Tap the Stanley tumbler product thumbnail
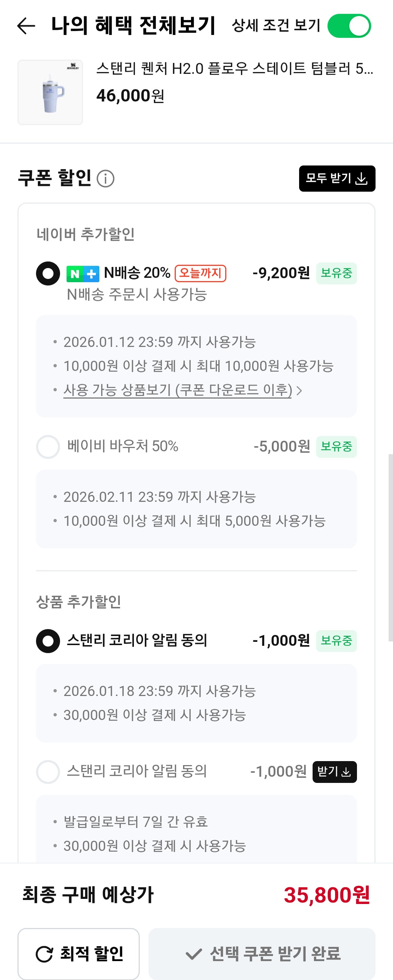Viewport: 393px width, 980px height. coord(50,92)
